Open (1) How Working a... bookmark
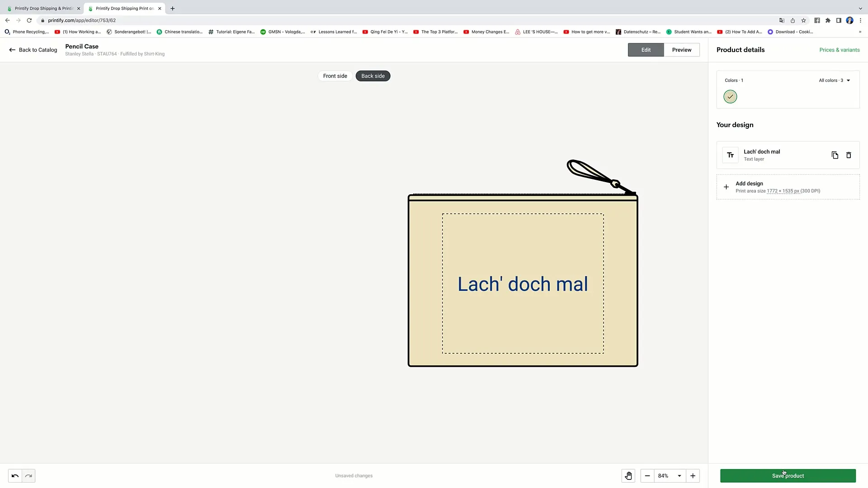This screenshot has height=488, width=868. (78, 32)
